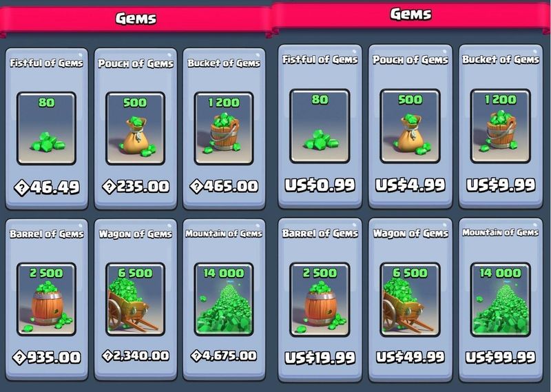Tap the left Gems banner header
The height and width of the screenshot is (392, 551).
(x=136, y=19)
